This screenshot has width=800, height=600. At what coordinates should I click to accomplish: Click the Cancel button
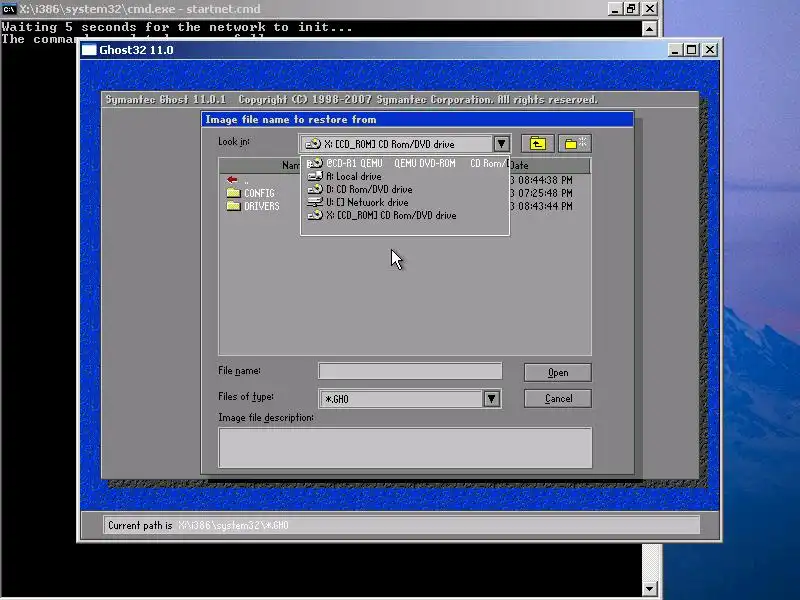click(x=558, y=398)
